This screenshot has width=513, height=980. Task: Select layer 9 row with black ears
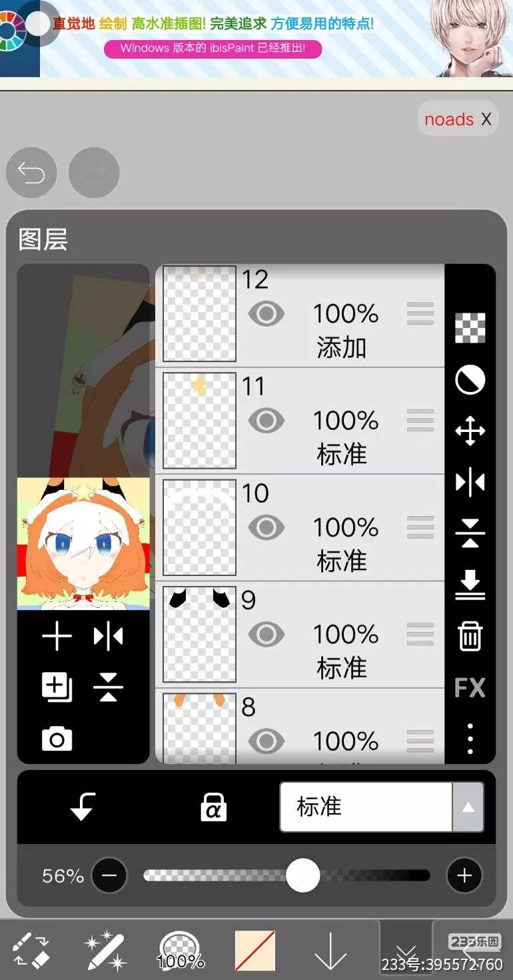tap(300, 634)
